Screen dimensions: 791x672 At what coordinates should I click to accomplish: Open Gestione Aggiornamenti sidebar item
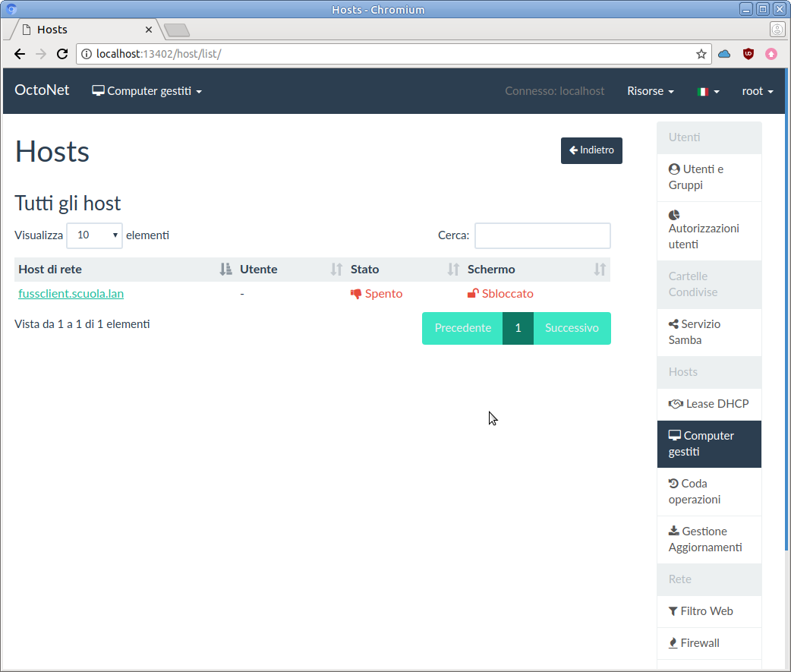pyautogui.click(x=709, y=539)
